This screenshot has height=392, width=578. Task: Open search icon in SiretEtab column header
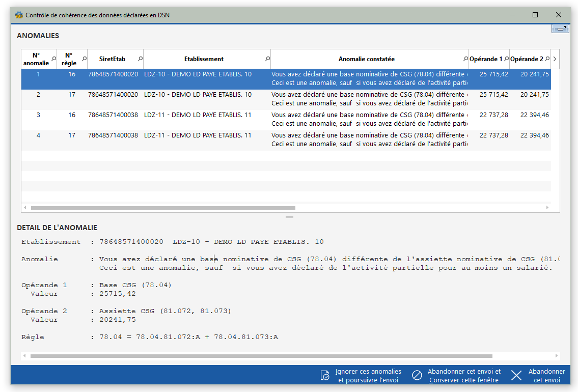point(140,59)
